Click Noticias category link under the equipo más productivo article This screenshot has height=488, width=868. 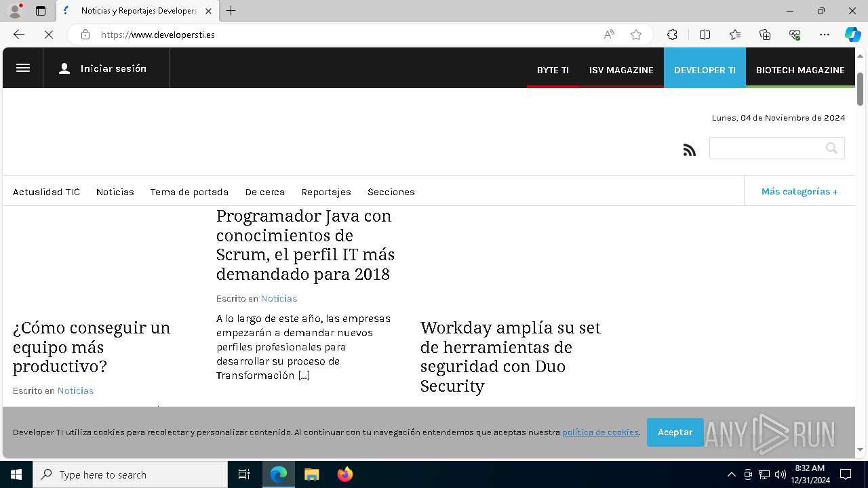pyautogui.click(x=75, y=390)
